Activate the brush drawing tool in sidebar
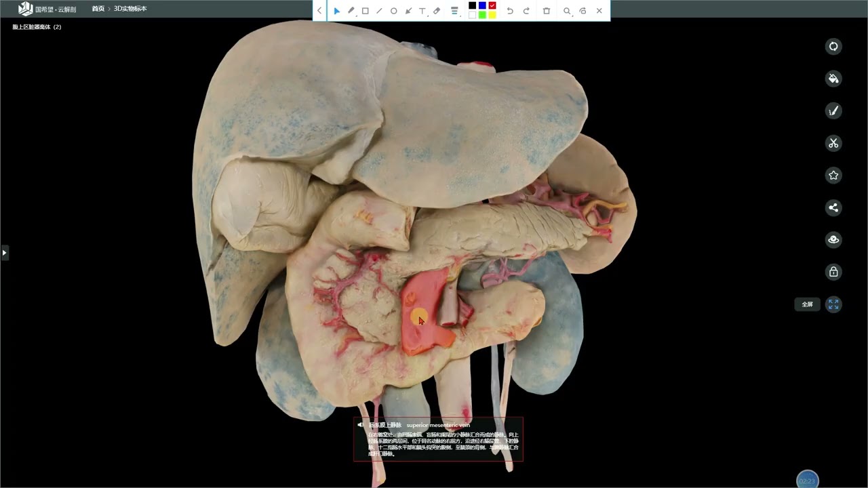 (x=833, y=110)
